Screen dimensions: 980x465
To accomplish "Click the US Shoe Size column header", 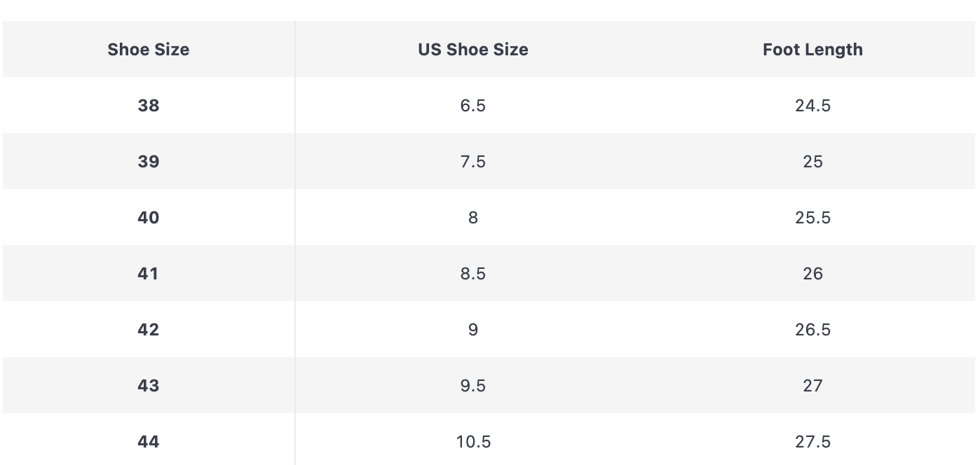I will tap(473, 50).
